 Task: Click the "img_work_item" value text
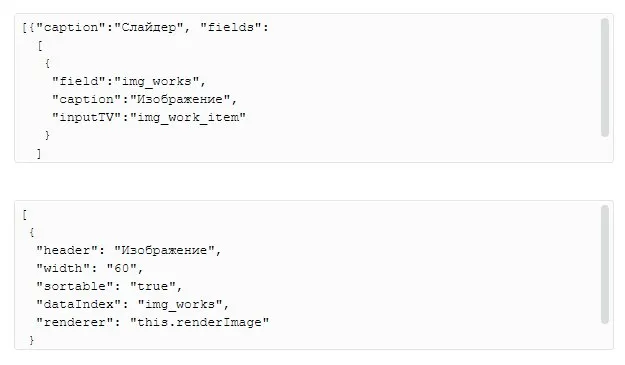pyautogui.click(x=188, y=118)
